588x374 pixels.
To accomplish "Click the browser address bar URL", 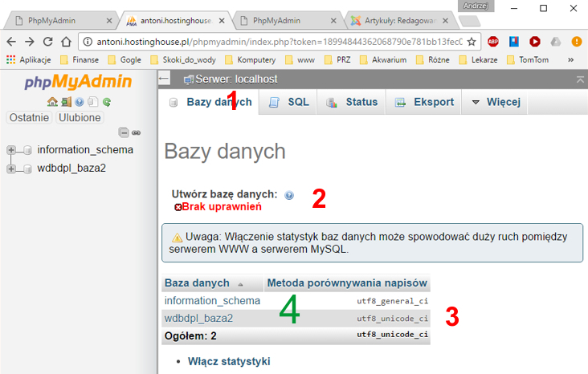I will point(280,42).
